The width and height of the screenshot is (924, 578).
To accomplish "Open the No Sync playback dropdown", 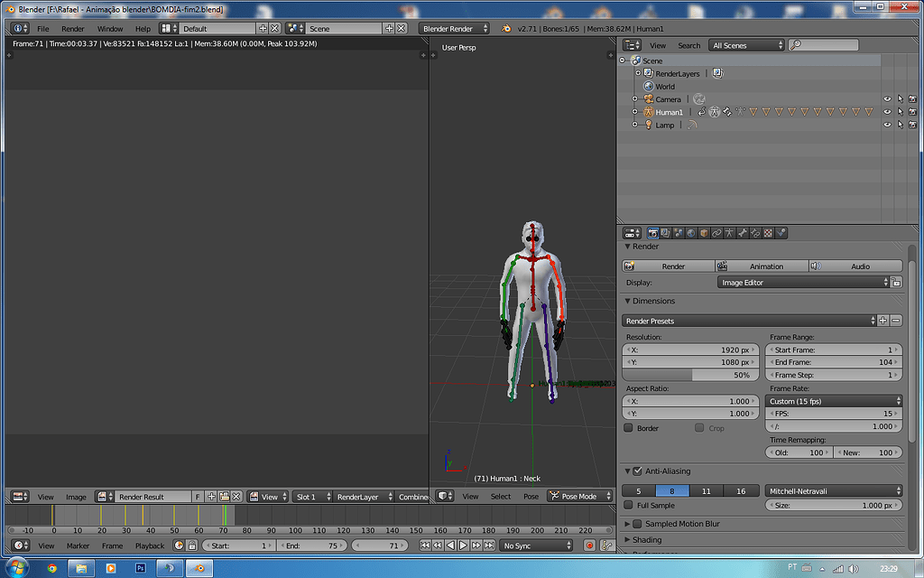I will (536, 545).
